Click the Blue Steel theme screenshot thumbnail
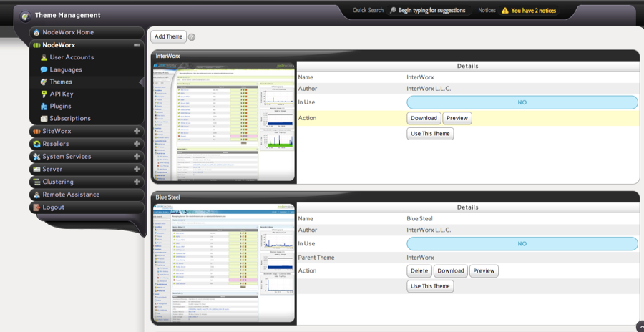This screenshot has height=332, width=644. tap(223, 263)
